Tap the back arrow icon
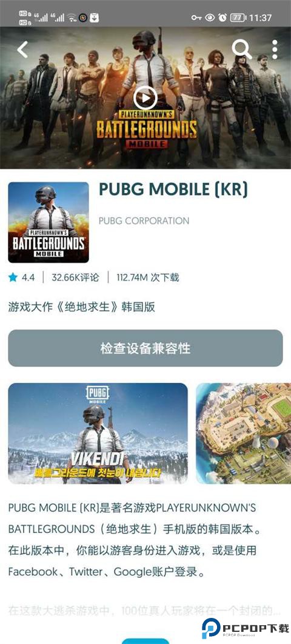Screen dimensions: 291x644 [x=22, y=50]
